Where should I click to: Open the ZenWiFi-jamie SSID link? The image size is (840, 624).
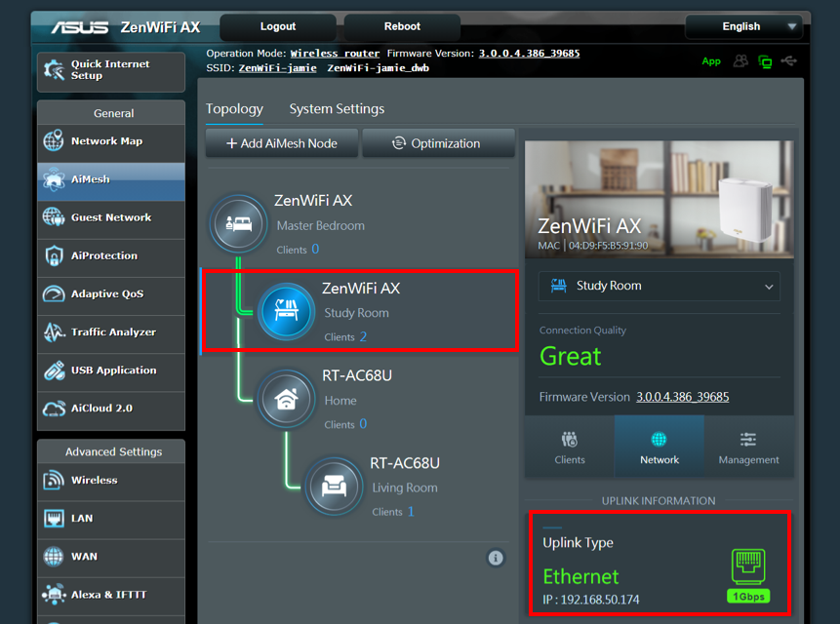277,68
